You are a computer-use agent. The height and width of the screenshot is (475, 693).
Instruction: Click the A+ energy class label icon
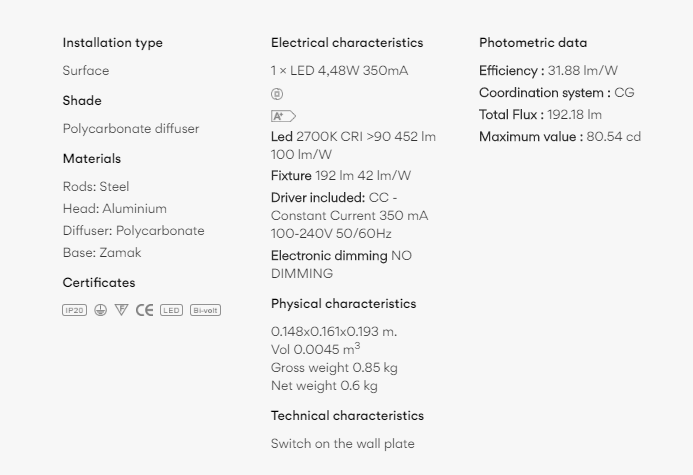(x=283, y=116)
